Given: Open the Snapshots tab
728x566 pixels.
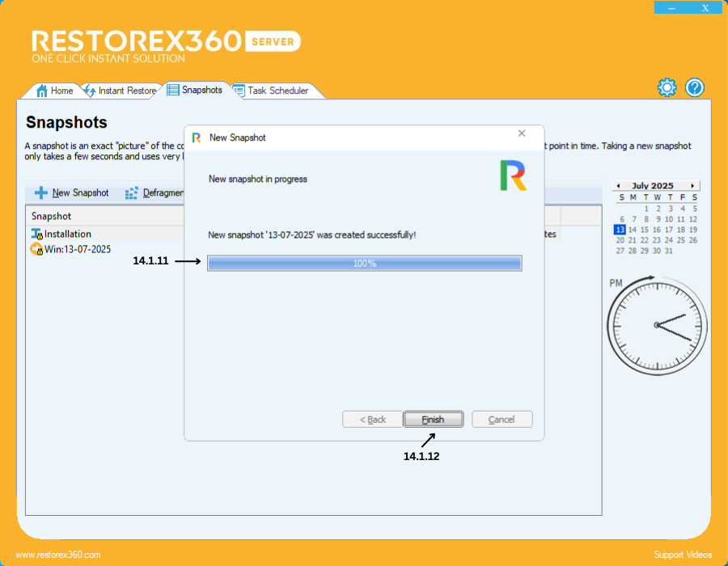Looking at the screenshot, I should [x=194, y=90].
